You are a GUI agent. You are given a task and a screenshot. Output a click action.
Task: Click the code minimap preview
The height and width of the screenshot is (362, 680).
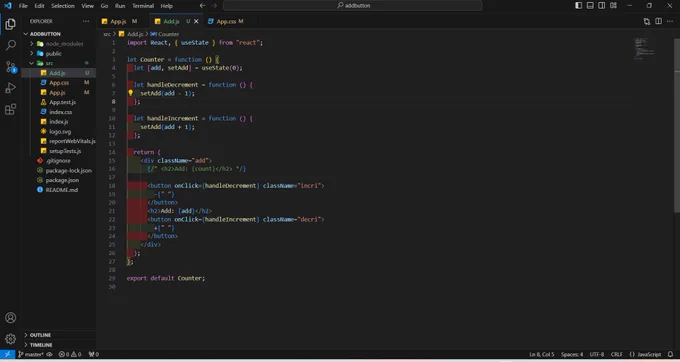coord(644,49)
